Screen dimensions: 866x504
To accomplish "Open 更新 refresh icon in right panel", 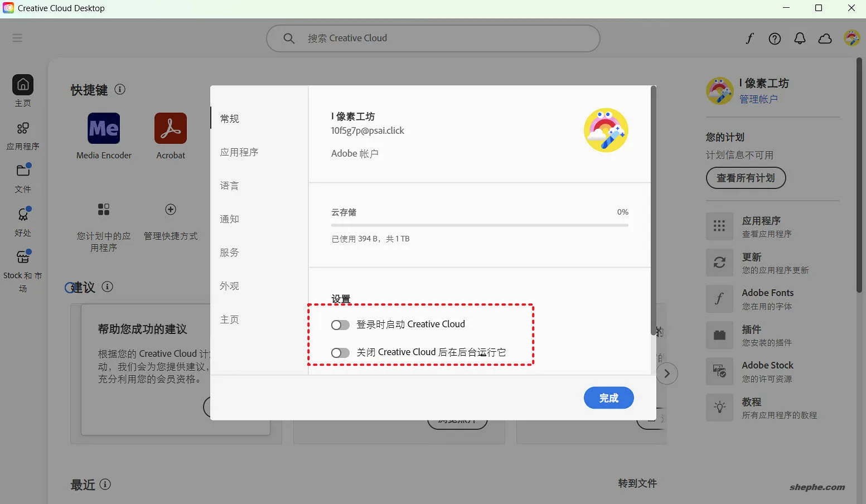I will [x=719, y=262].
